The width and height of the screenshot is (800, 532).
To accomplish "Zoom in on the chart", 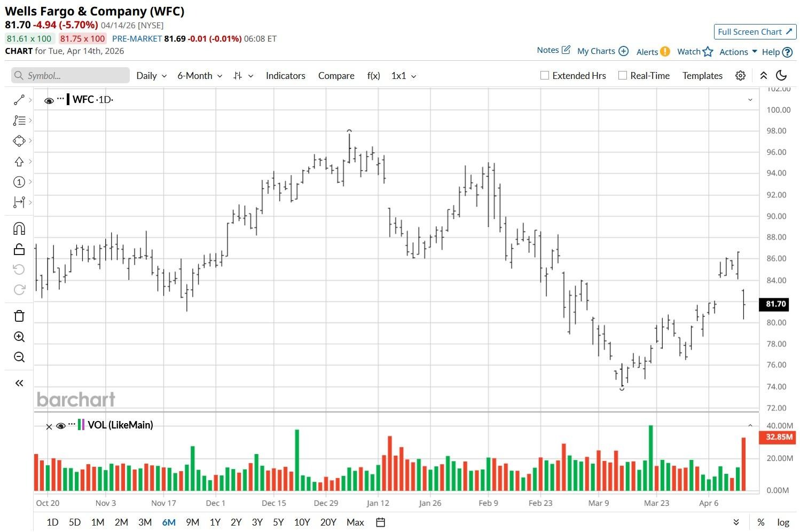I will (19, 337).
